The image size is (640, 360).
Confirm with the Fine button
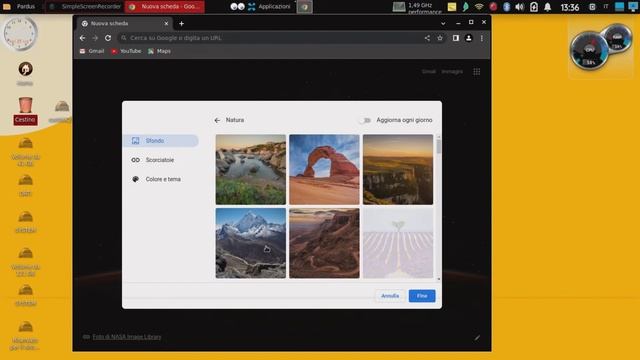click(x=422, y=296)
